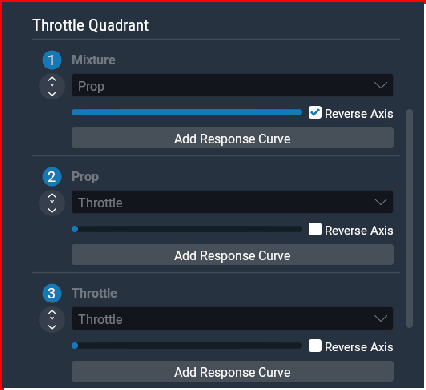The height and width of the screenshot is (390, 426).
Task: Click the up/down reorder icon for Throttle axis
Action: (x=52, y=319)
